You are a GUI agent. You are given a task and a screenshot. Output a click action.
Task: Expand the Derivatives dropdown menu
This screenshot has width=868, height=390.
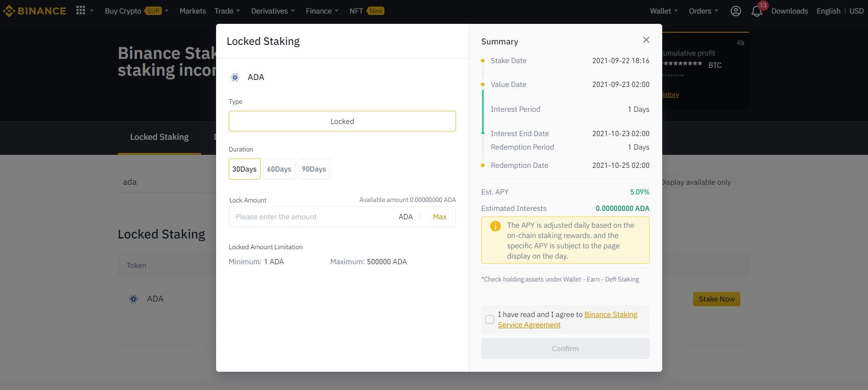(273, 11)
